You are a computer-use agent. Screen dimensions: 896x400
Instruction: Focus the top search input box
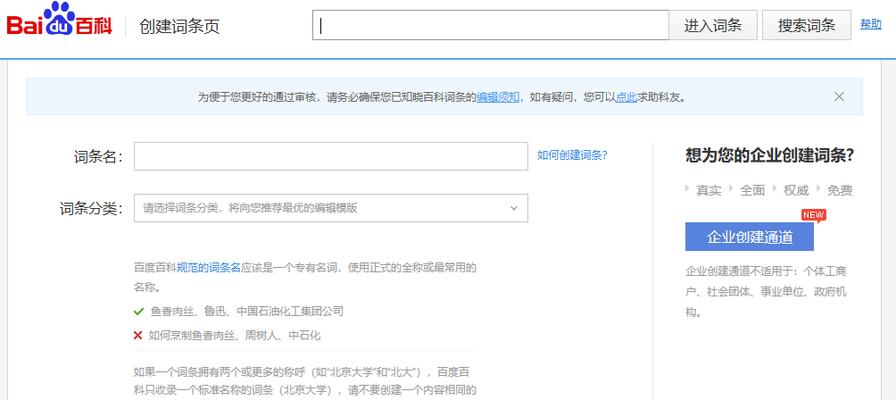490,25
